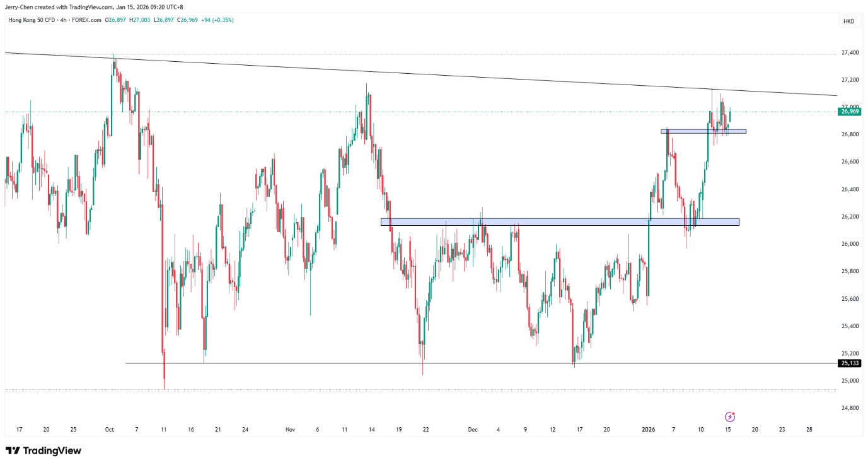Click the black 25,133 price line label

848,363
